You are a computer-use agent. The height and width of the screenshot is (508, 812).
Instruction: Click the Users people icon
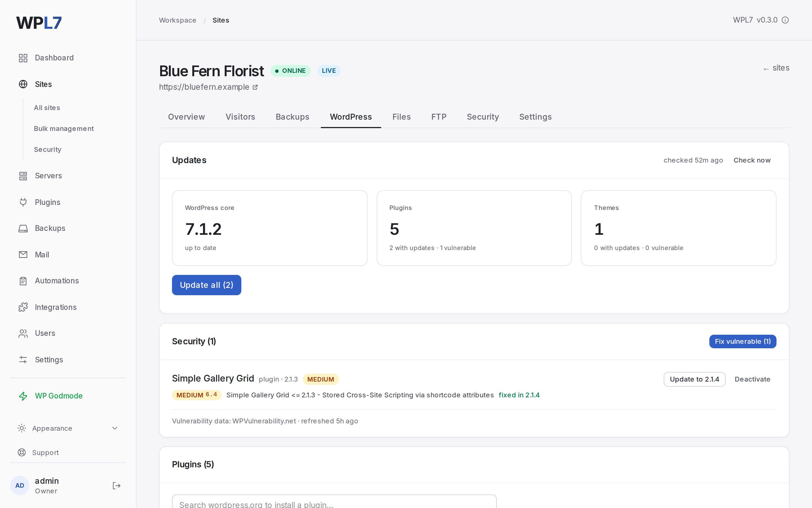click(x=23, y=333)
